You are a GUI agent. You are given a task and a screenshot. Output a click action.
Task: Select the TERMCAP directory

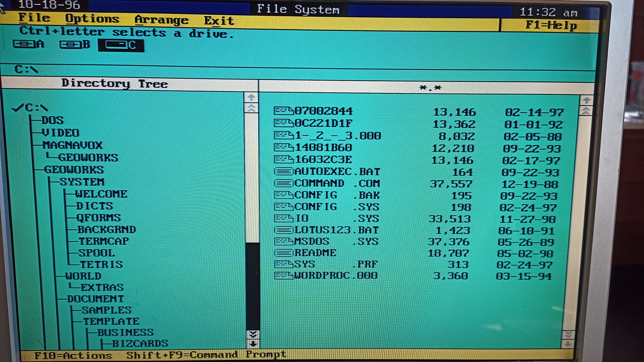click(x=104, y=241)
